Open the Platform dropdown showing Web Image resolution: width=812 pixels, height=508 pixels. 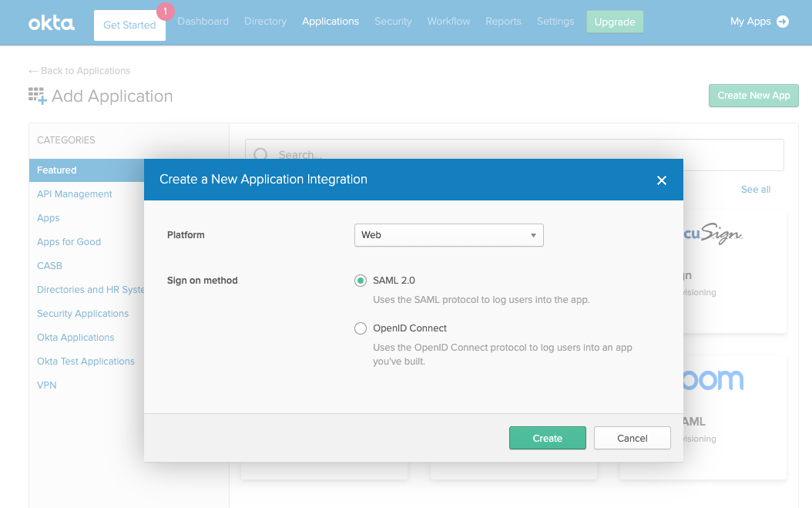pos(448,234)
